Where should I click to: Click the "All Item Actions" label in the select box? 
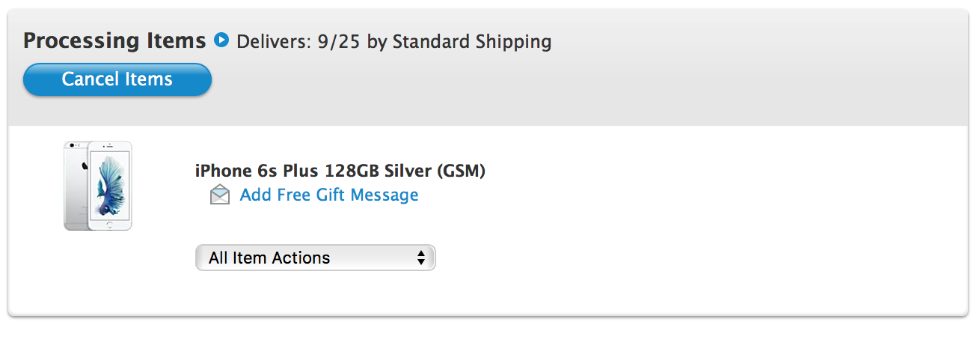click(x=269, y=258)
